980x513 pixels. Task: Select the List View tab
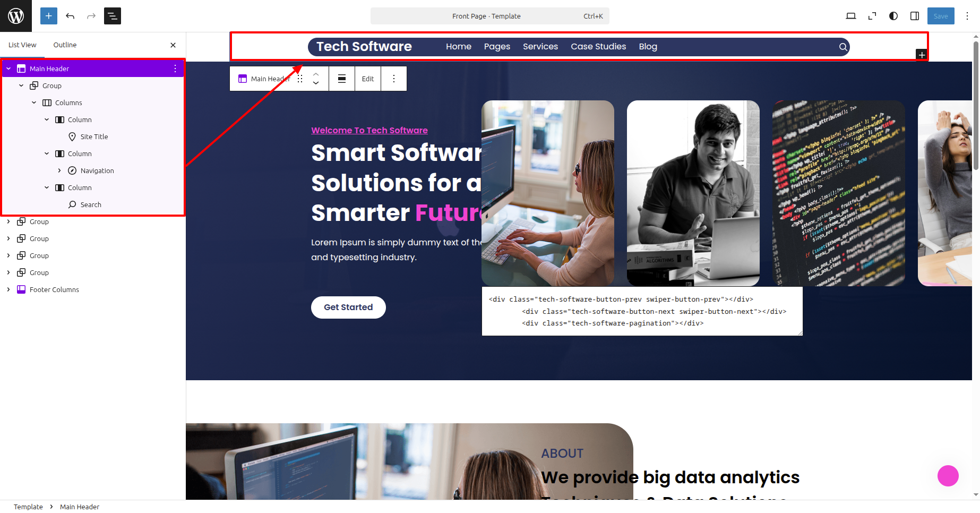[x=22, y=45]
